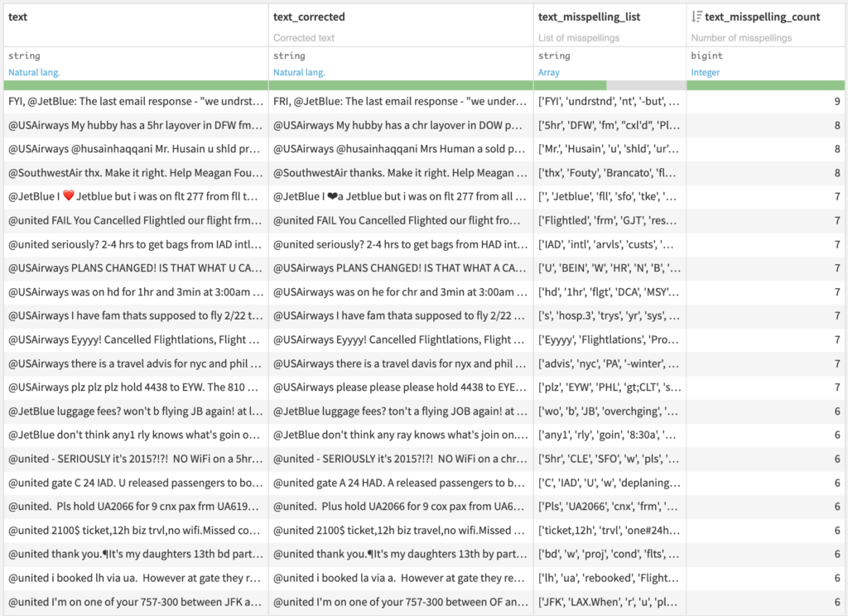Select the cell 'don't think any1 rly knows'
Screen dimensions: 848x616
pyautogui.click(x=136, y=435)
